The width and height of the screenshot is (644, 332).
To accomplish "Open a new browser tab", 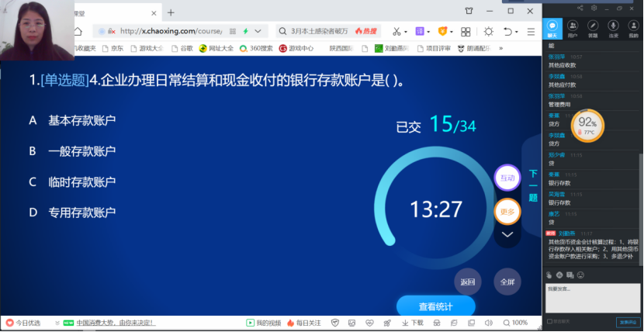I will tap(171, 12).
